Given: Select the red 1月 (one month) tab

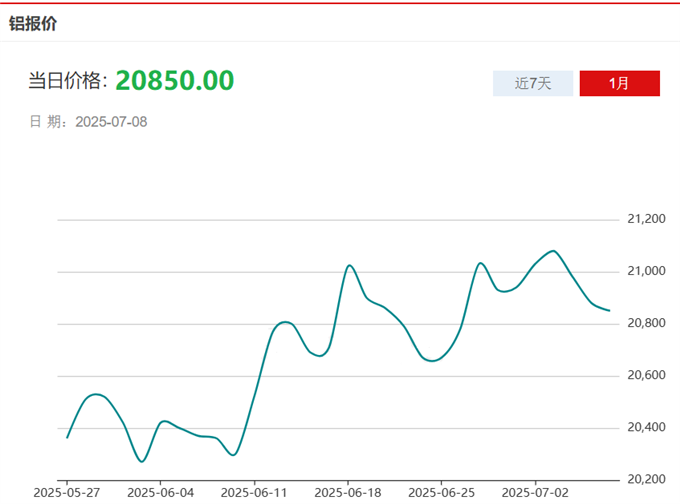Looking at the screenshot, I should coord(619,83).
